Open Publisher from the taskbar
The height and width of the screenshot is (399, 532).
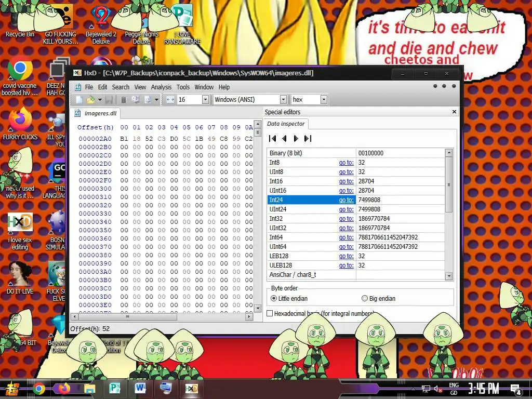[x=115, y=389]
